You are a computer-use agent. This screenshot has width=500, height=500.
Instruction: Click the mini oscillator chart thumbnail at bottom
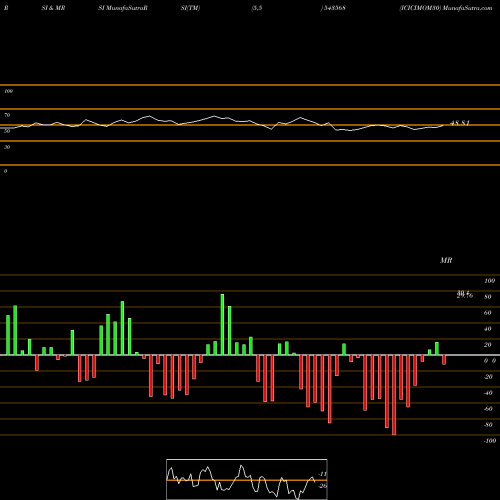pyautogui.click(x=247, y=479)
